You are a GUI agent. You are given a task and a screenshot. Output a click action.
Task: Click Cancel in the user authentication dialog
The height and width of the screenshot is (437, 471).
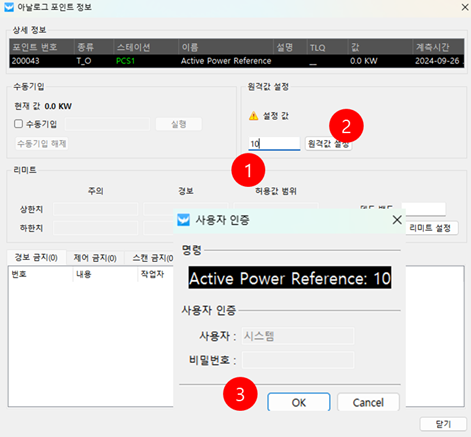[368, 402]
